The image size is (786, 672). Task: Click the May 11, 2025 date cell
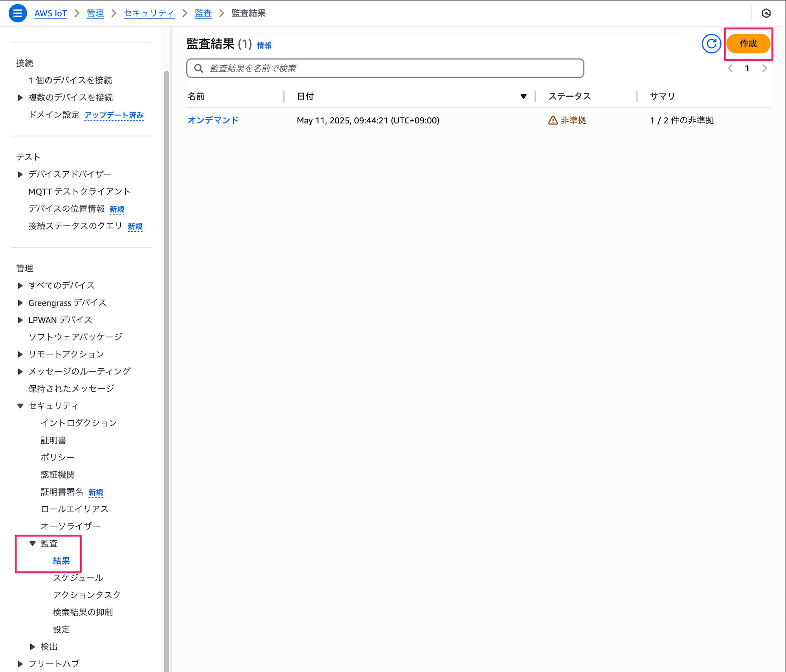click(368, 120)
